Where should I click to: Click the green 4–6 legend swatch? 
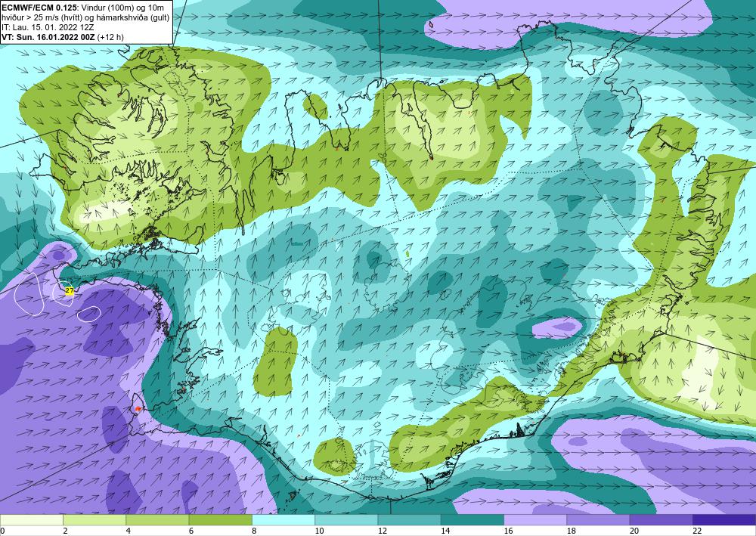157,520
